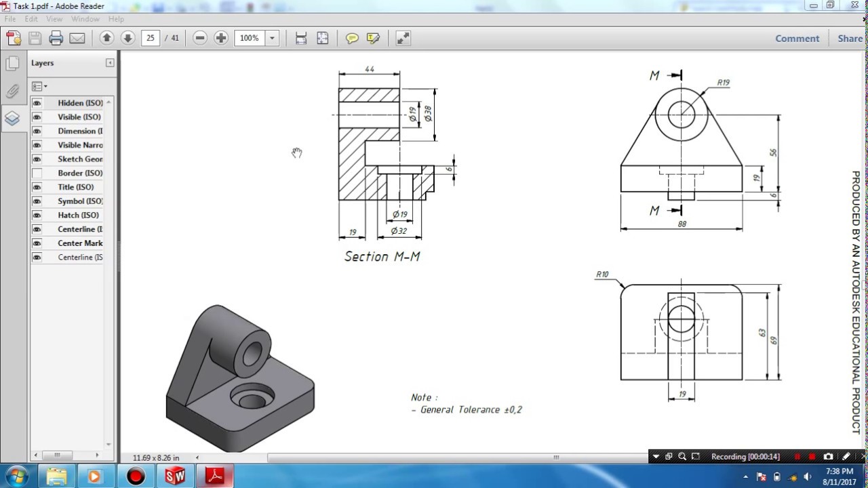
Task: Print the document with printer icon
Action: pos(56,39)
